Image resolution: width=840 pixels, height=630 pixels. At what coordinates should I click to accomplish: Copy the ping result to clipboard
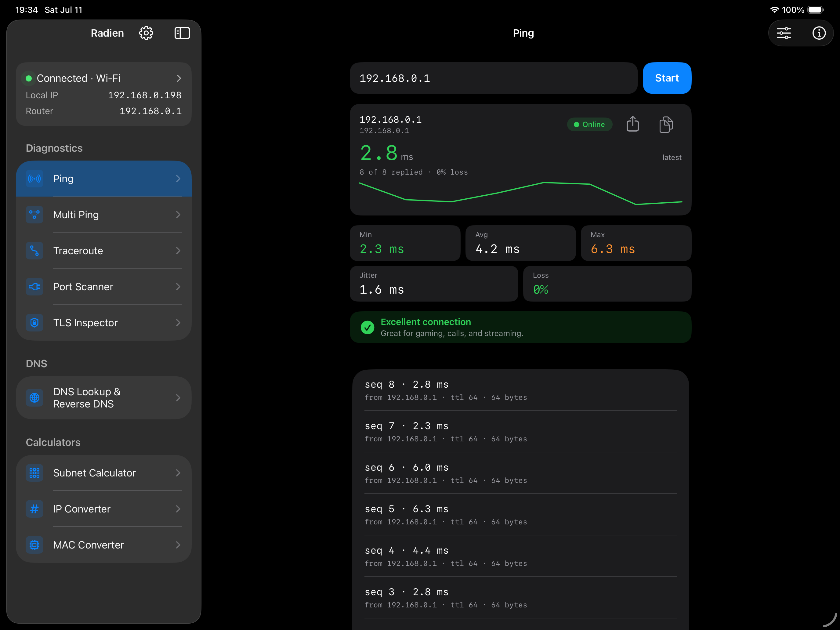click(666, 124)
